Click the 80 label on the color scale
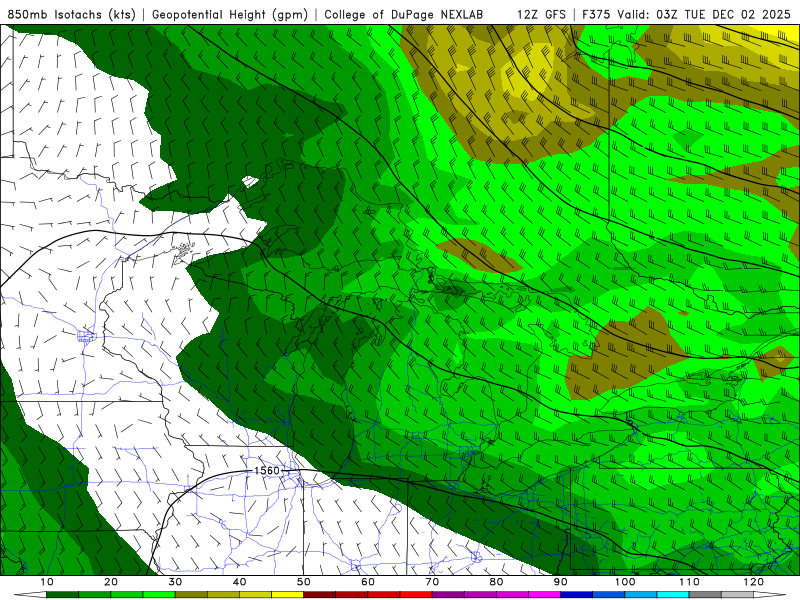 tap(496, 582)
